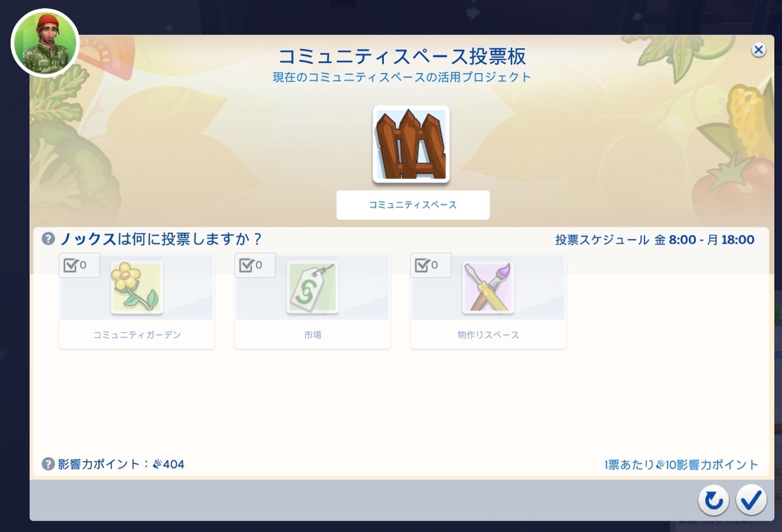Click the コミュニティガーデン card label
This screenshot has height=532, width=782.
(x=137, y=335)
